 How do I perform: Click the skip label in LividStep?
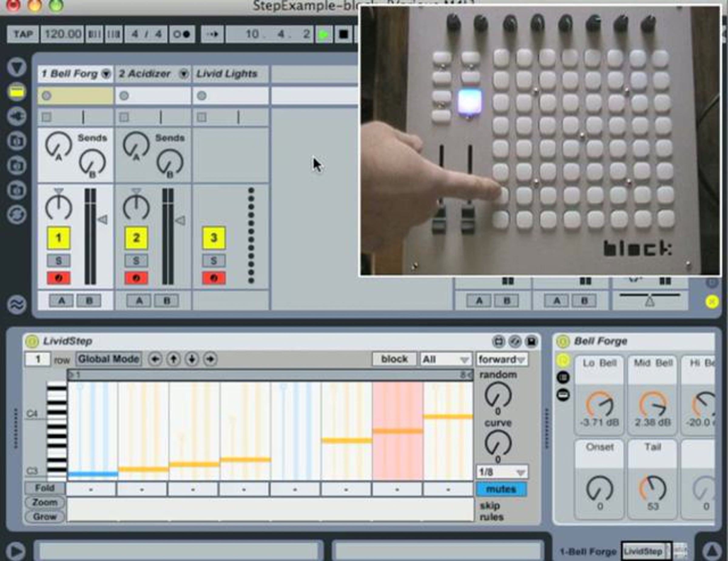pyautogui.click(x=490, y=506)
